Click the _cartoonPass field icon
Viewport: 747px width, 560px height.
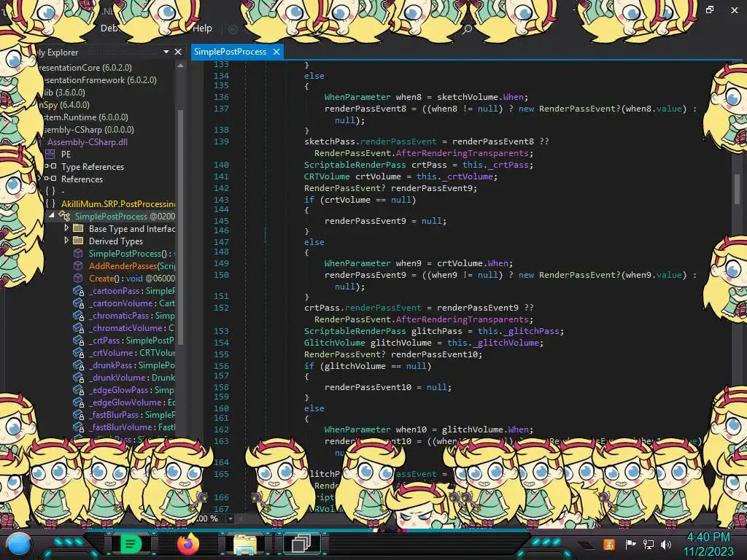click(x=79, y=290)
